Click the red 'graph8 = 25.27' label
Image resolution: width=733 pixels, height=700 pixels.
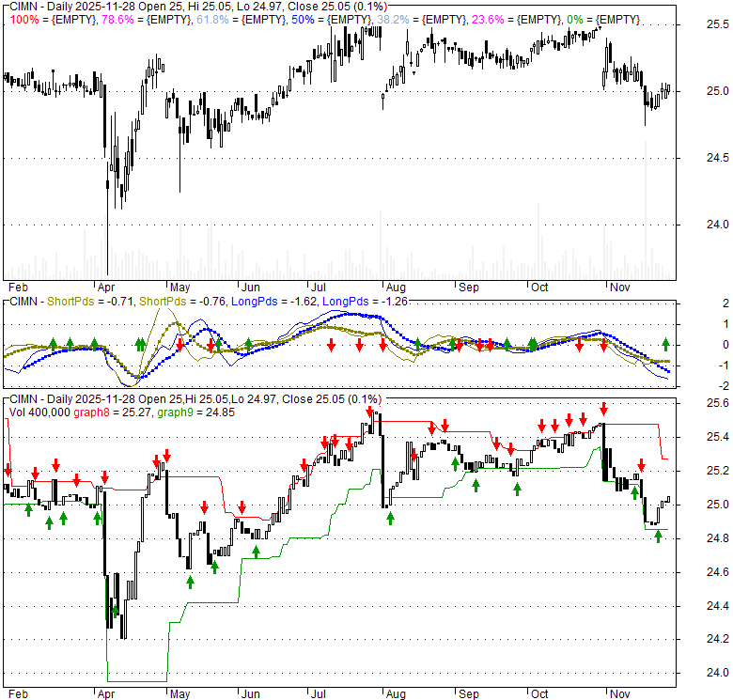pyautogui.click(x=113, y=412)
